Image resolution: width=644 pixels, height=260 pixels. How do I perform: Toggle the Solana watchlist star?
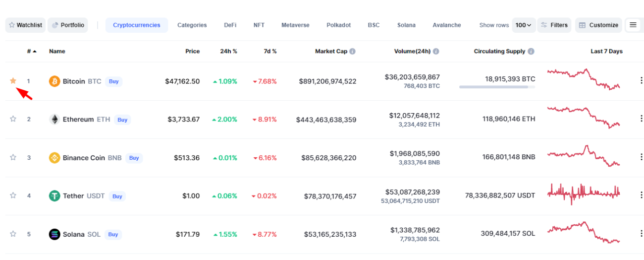[13, 234]
